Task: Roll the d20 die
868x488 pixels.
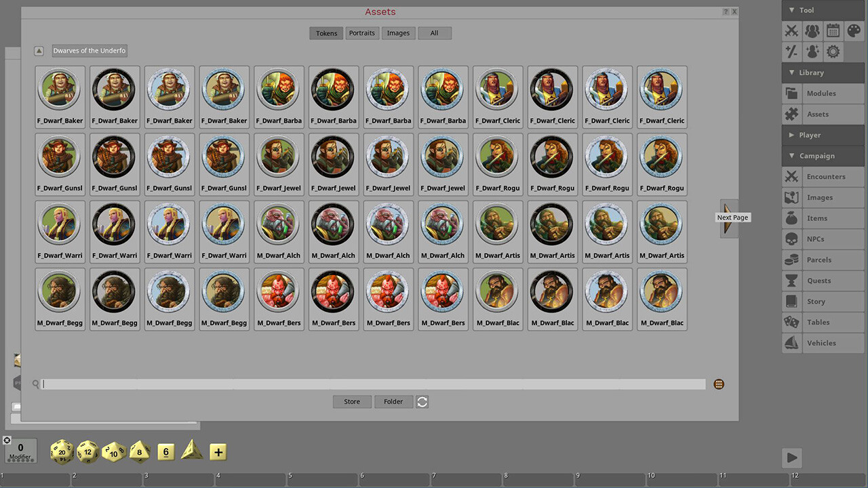Action: click(x=61, y=451)
